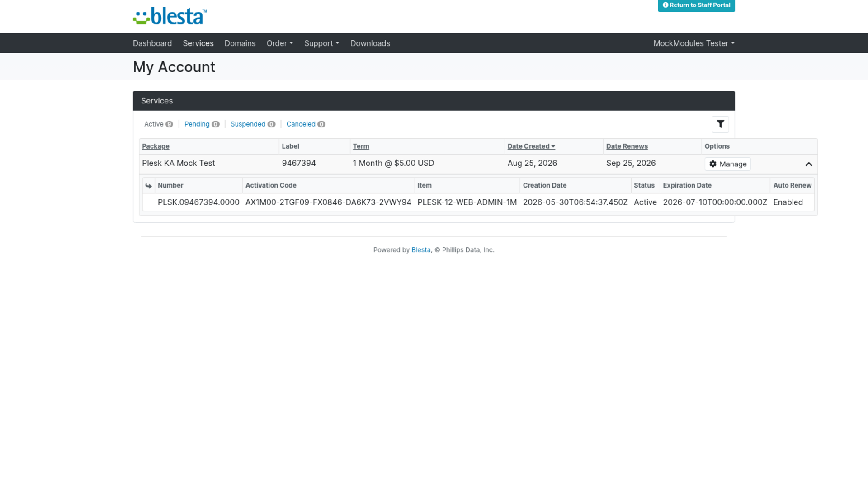Image resolution: width=868 pixels, height=488 pixels.
Task: Click the Blesta footer link
Action: [421, 250]
